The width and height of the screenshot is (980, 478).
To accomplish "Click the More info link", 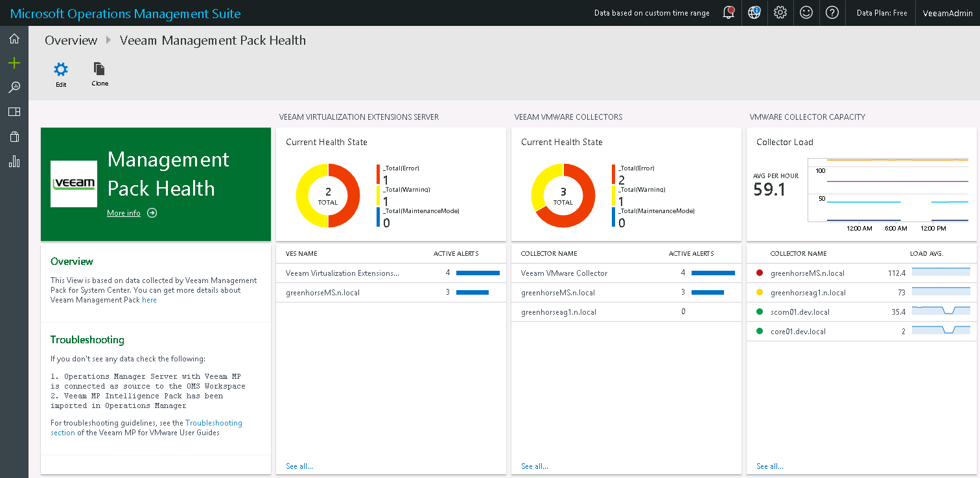I will pyautogui.click(x=124, y=213).
